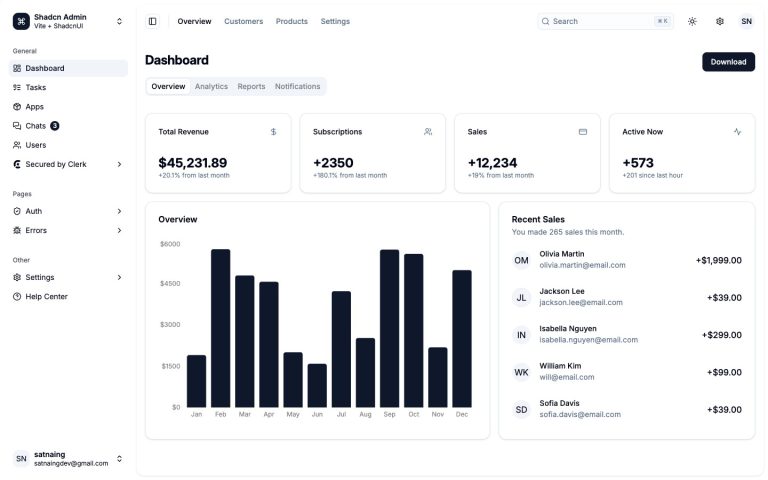Click the June bar in Overview chart
This screenshot has height=480, width=768.
coord(317,386)
